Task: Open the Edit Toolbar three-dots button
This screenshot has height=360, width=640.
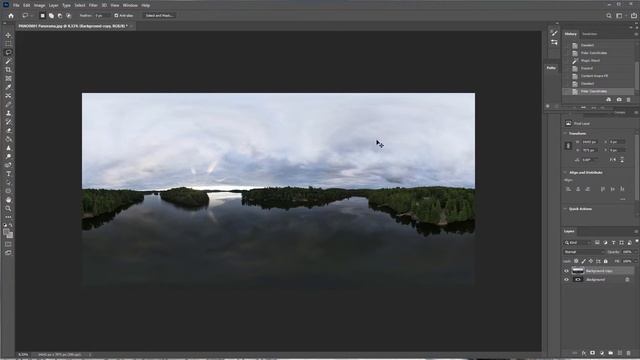Action: 8,217
